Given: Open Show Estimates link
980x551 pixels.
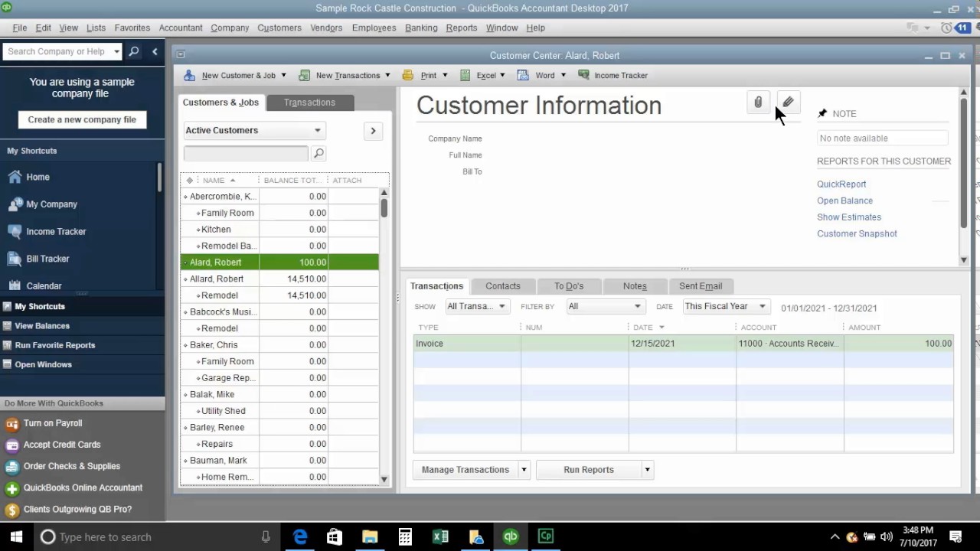Looking at the screenshot, I should (849, 217).
